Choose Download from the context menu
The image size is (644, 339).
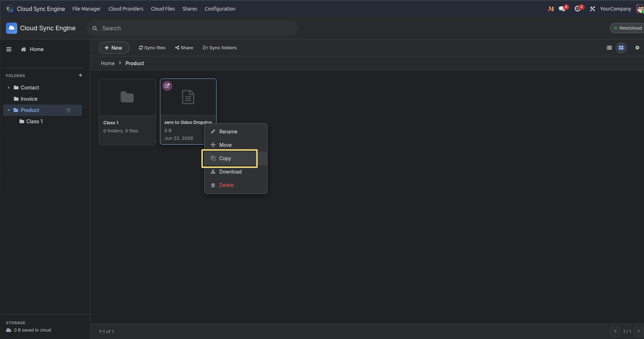[236, 172]
